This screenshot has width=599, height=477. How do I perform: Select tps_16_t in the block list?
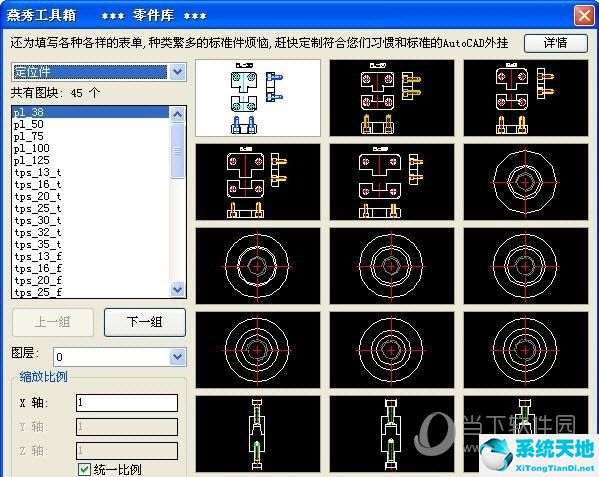point(91,184)
